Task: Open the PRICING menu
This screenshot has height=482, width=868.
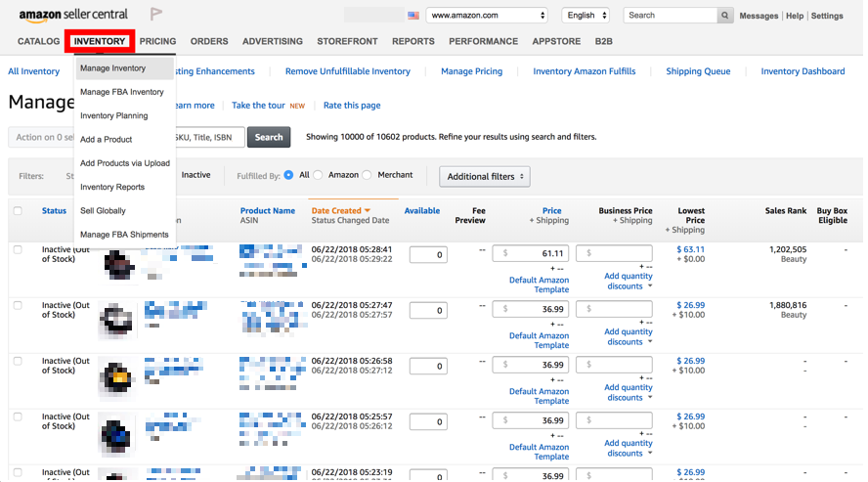Action: pyautogui.click(x=157, y=41)
